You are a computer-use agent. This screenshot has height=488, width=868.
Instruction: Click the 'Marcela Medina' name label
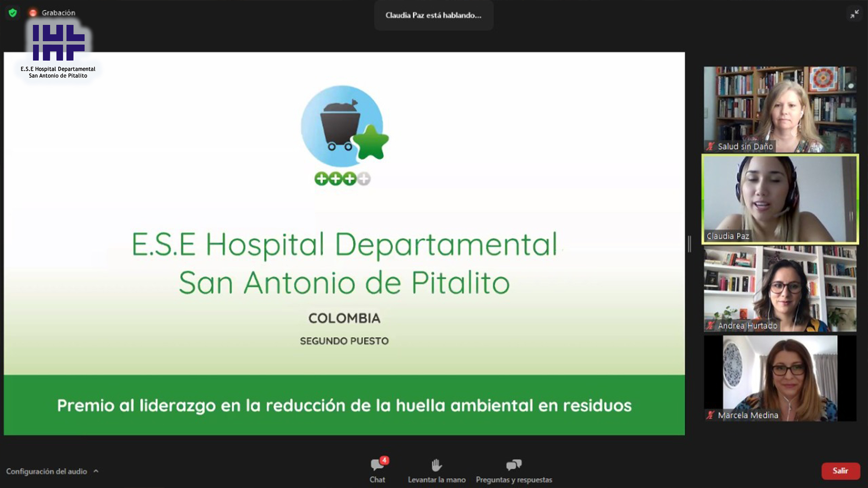(x=748, y=415)
